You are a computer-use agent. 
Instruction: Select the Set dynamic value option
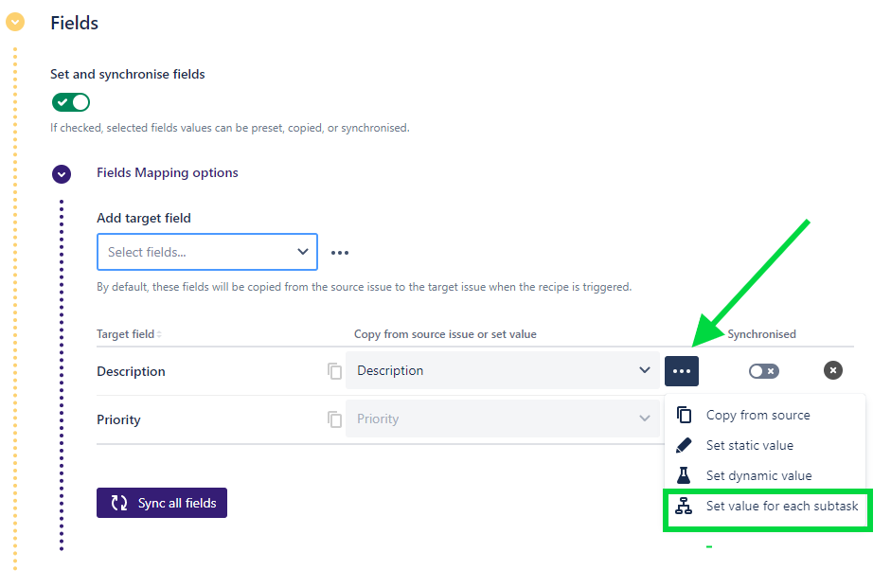[758, 475]
